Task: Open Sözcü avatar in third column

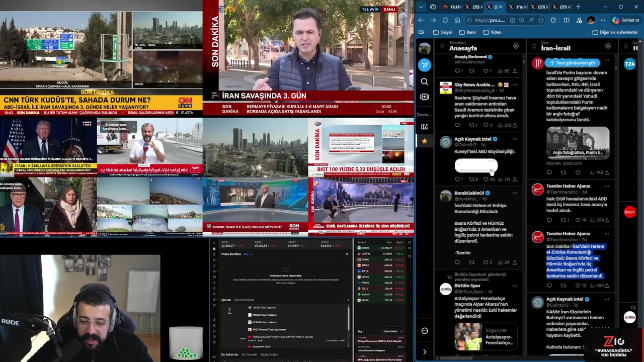Action: point(629,212)
